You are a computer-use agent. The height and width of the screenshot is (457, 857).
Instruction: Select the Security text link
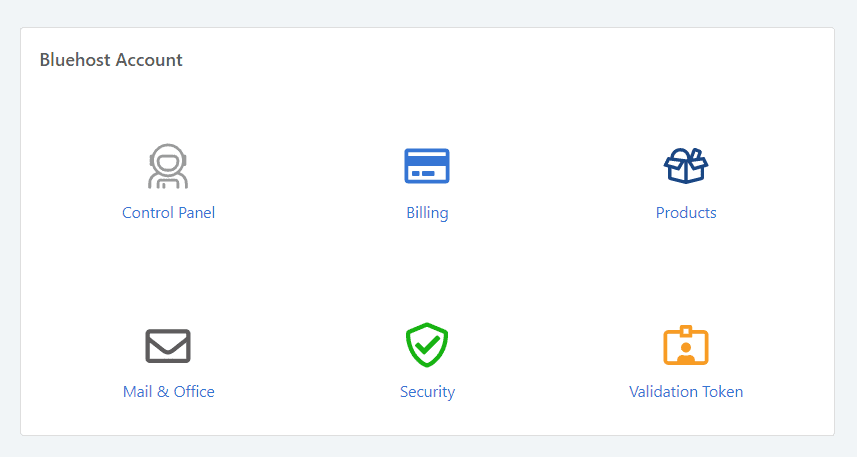[x=427, y=392]
